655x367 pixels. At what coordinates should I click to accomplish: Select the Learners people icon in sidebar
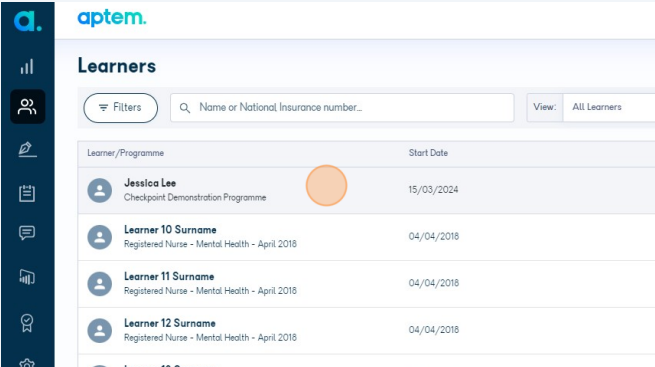[x=27, y=106]
